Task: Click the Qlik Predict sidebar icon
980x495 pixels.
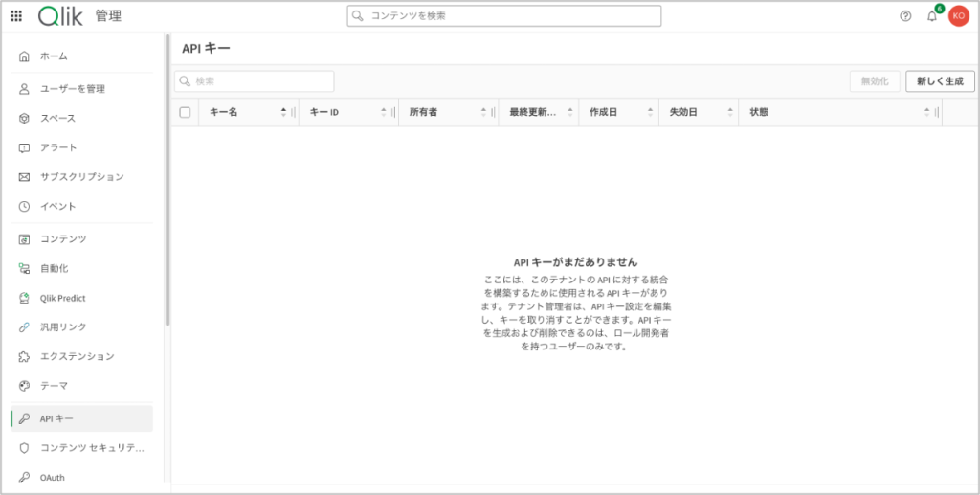Action: point(25,298)
